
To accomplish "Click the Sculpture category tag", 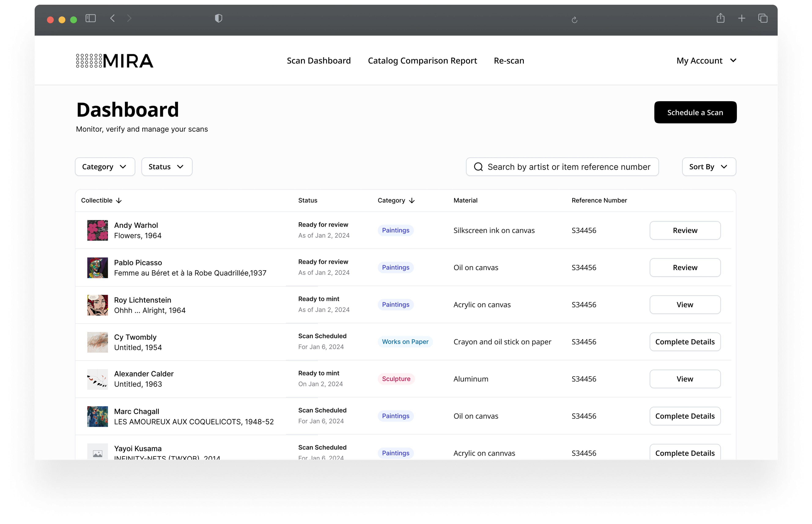I will 396,379.
